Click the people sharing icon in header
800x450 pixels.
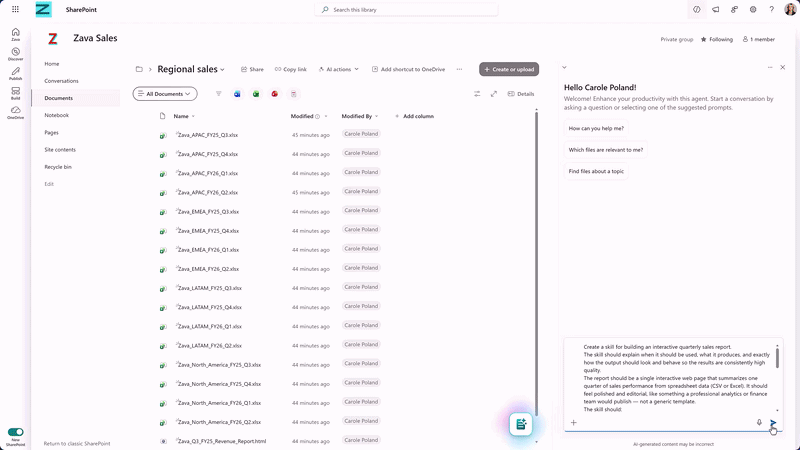coord(734,9)
